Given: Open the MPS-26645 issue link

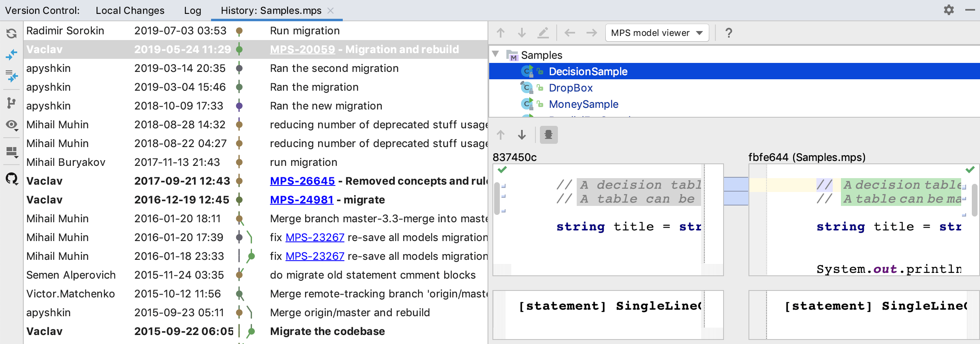Looking at the screenshot, I should click(302, 181).
